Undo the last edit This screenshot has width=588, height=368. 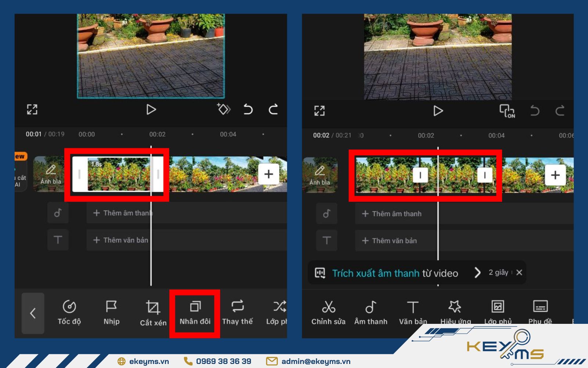(248, 109)
